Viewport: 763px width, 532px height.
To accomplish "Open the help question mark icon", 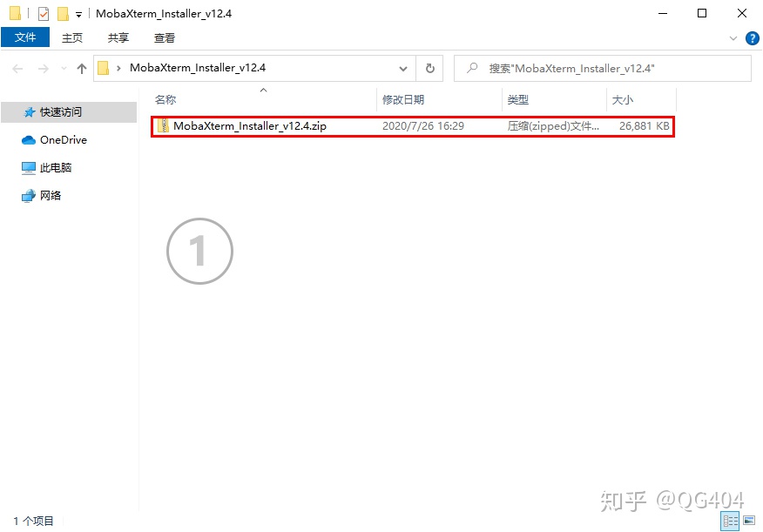I will [753, 38].
